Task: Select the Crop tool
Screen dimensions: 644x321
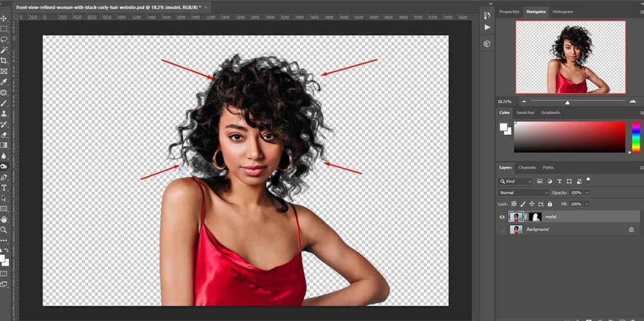Action: [x=4, y=60]
